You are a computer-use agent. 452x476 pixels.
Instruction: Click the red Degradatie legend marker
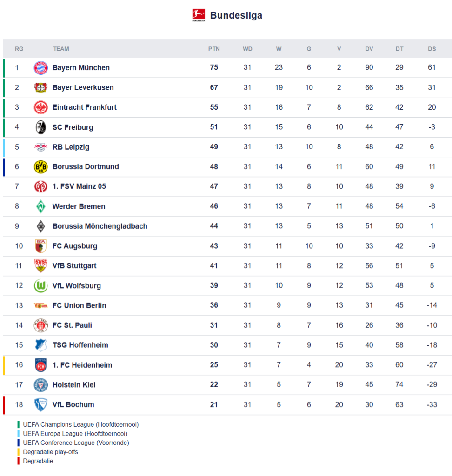point(19,461)
